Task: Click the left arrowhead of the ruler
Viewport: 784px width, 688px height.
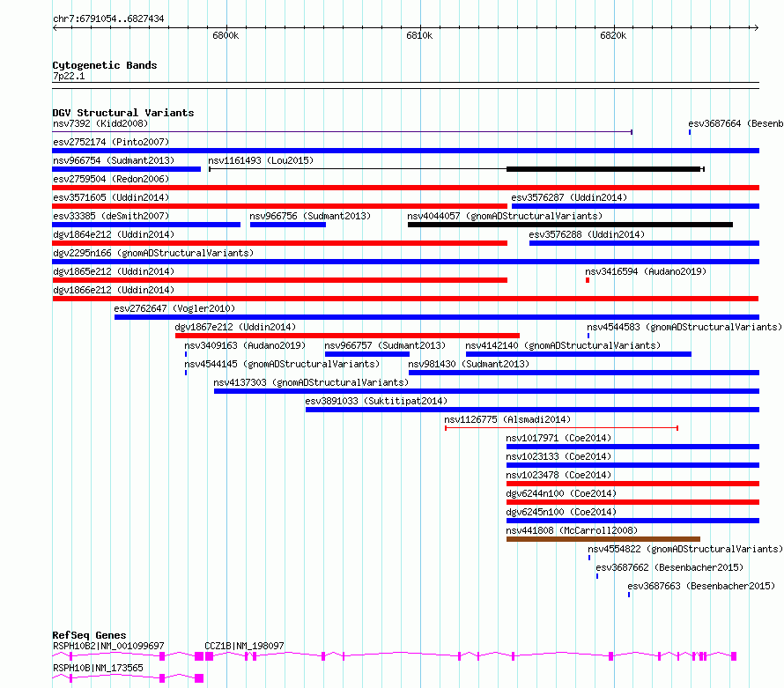Action: coord(55,27)
